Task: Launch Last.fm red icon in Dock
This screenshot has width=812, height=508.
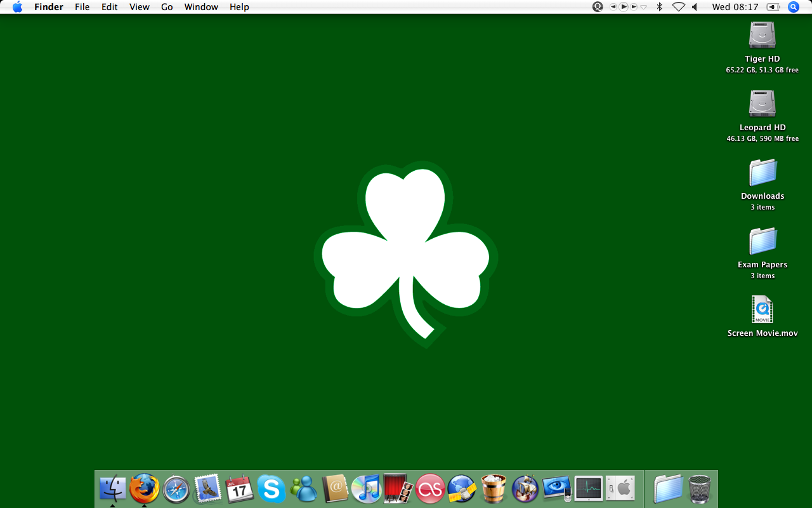Action: (430, 489)
